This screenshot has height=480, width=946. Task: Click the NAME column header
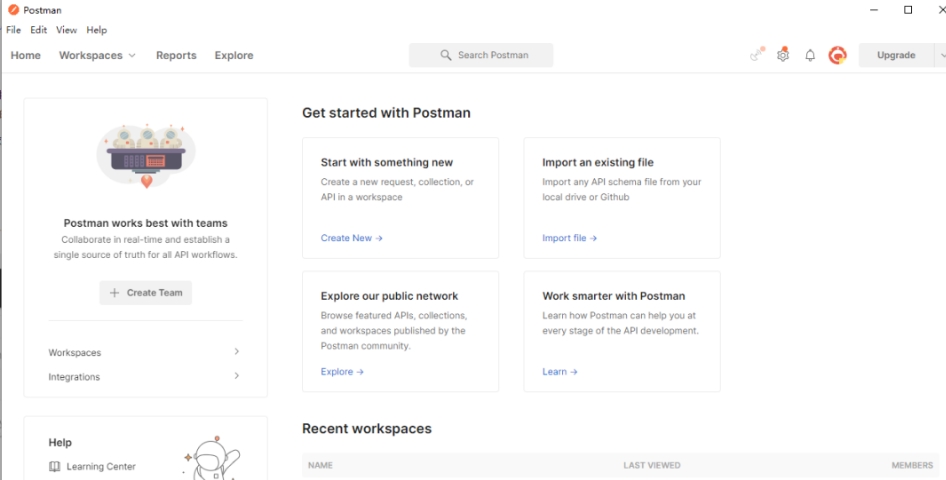[320, 466]
